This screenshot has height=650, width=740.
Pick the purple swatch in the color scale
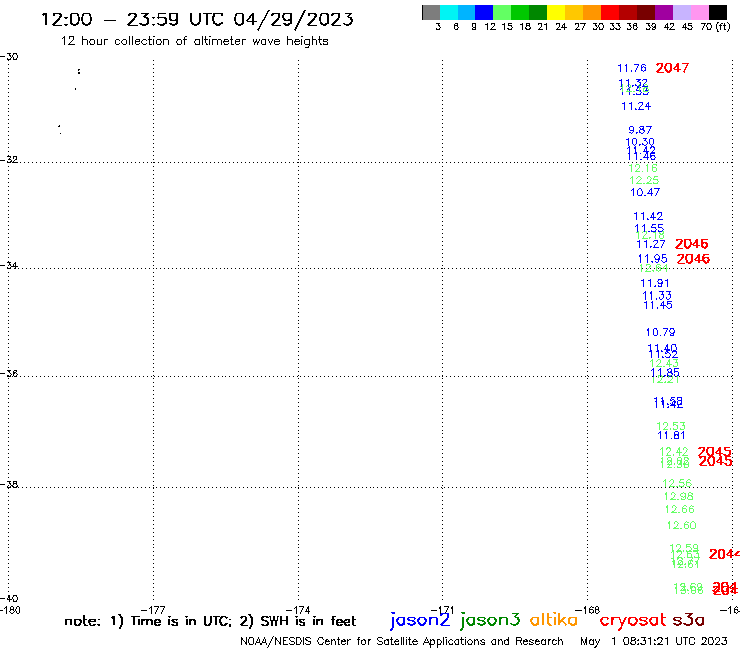coord(664,12)
